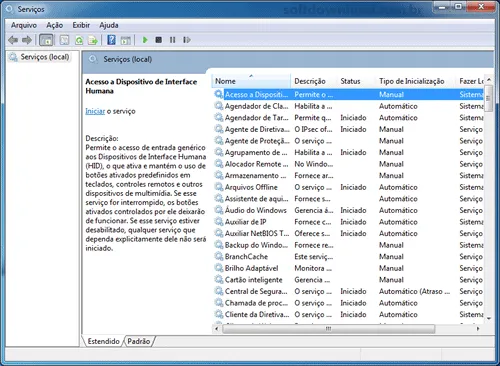
Task: Sort by the Nome column header
Action: coord(251,81)
